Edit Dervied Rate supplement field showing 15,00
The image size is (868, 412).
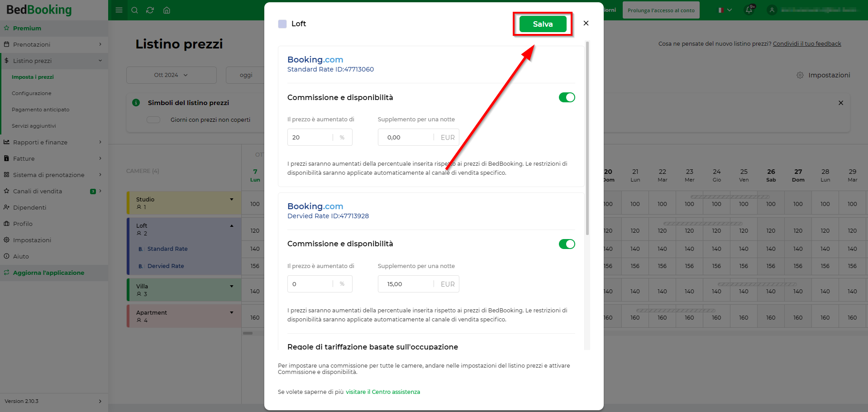click(x=418, y=284)
